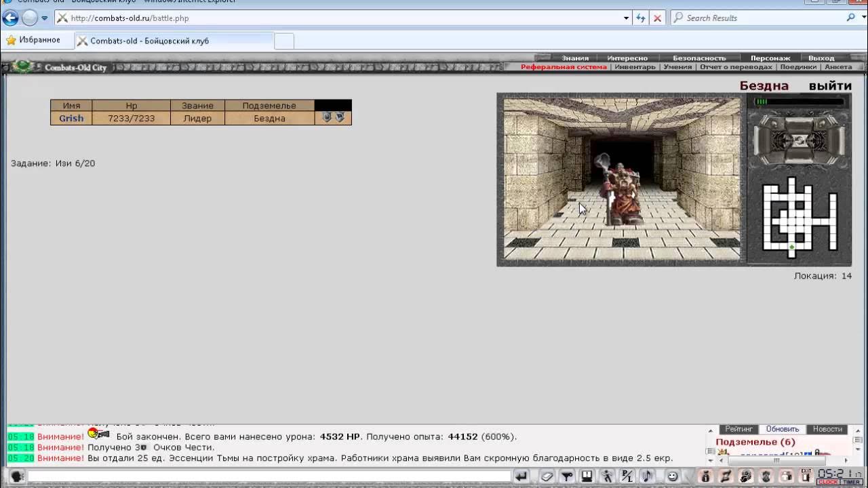Click the eraser clear chat icon
868x488 pixels.
(x=547, y=476)
